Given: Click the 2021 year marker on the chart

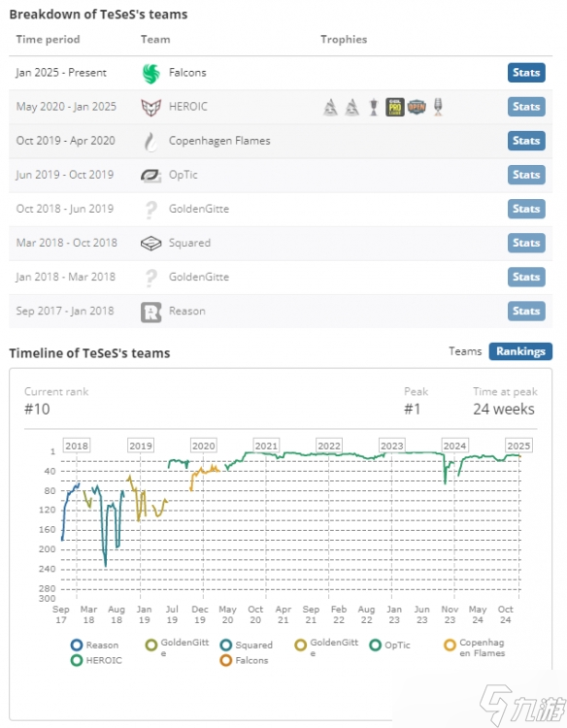Looking at the screenshot, I should (x=266, y=446).
